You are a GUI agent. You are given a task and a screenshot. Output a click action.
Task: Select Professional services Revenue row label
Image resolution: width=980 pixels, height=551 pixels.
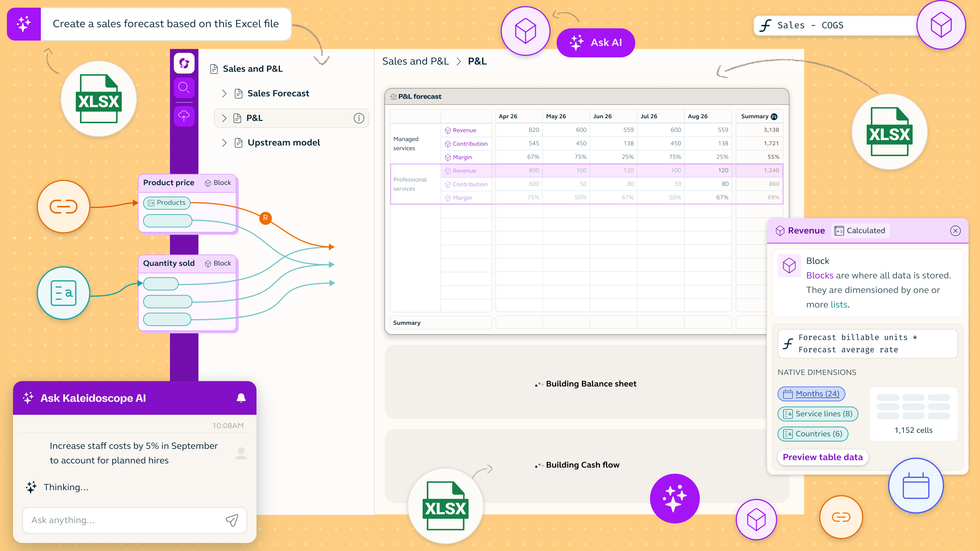coord(465,171)
